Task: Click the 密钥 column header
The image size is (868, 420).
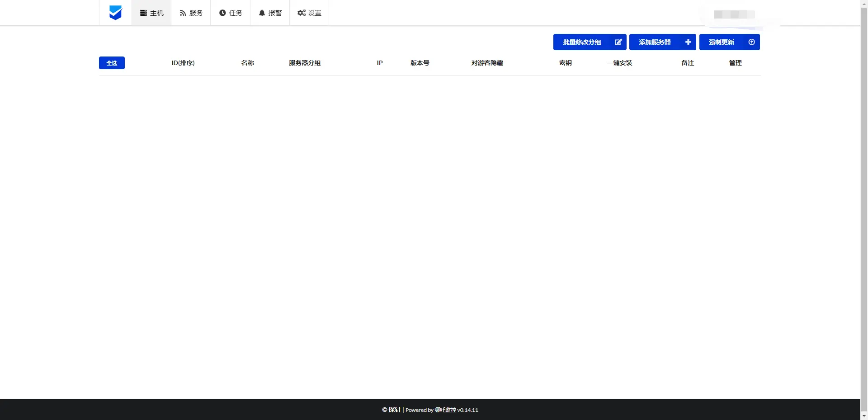Action: [x=566, y=63]
